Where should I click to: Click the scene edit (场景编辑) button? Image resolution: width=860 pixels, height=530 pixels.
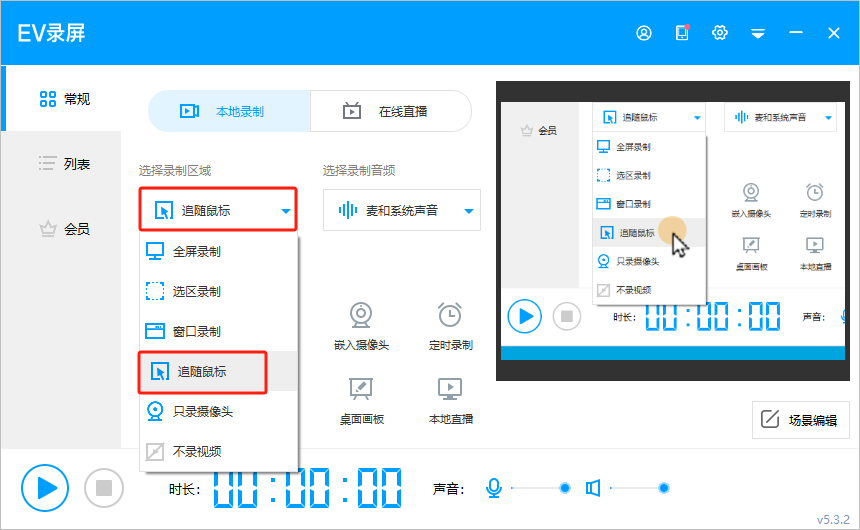pyautogui.click(x=800, y=420)
